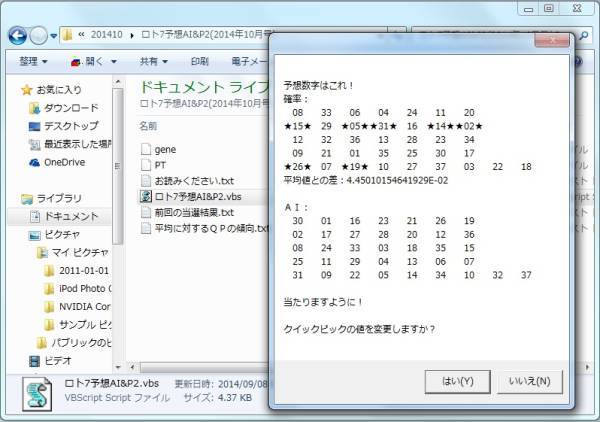Select お気に入り in navigation pane
This screenshot has height=422, width=600.
point(59,90)
